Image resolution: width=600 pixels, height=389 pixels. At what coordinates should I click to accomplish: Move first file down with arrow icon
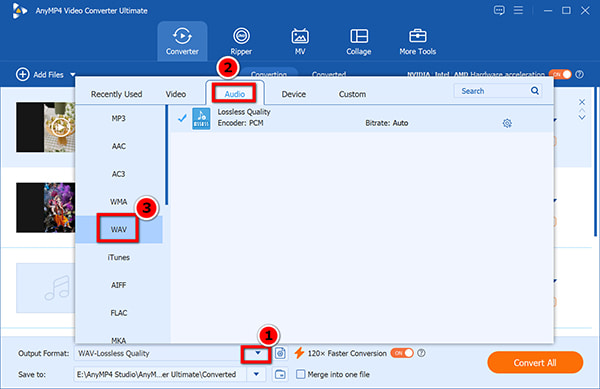pos(582,118)
